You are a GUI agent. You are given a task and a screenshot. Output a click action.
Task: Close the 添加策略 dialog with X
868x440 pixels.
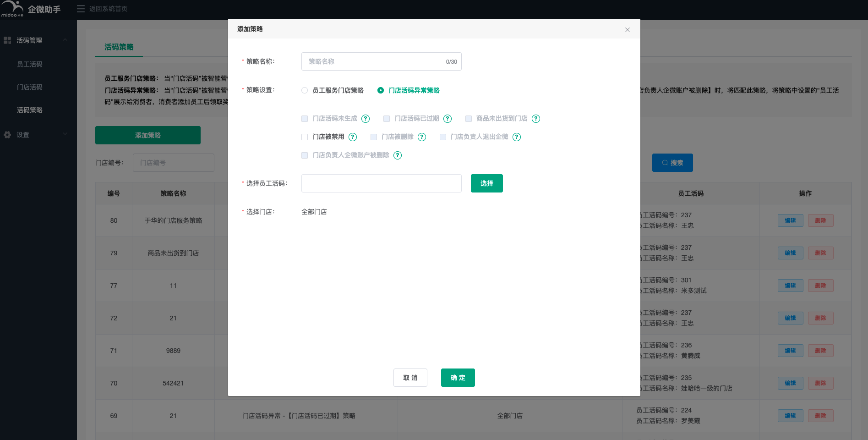(628, 30)
